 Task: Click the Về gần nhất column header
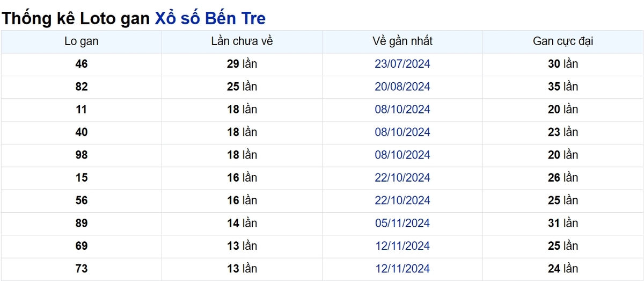(402, 41)
